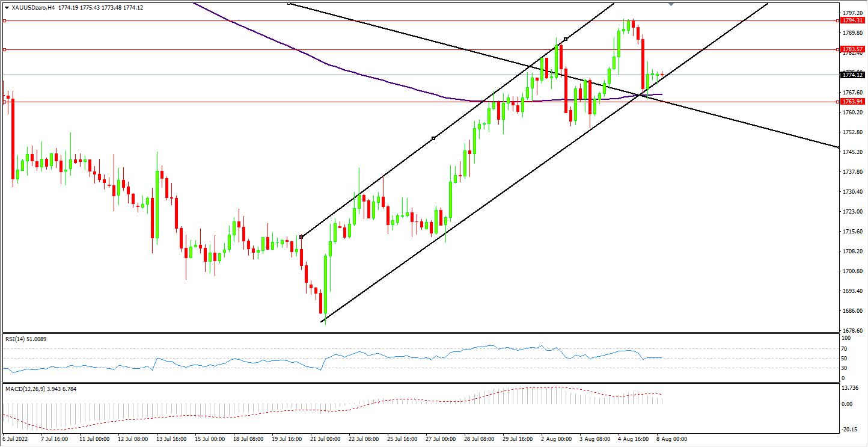Select the 1763.94 red price label
This screenshot has height=447, width=868.
pos(854,102)
